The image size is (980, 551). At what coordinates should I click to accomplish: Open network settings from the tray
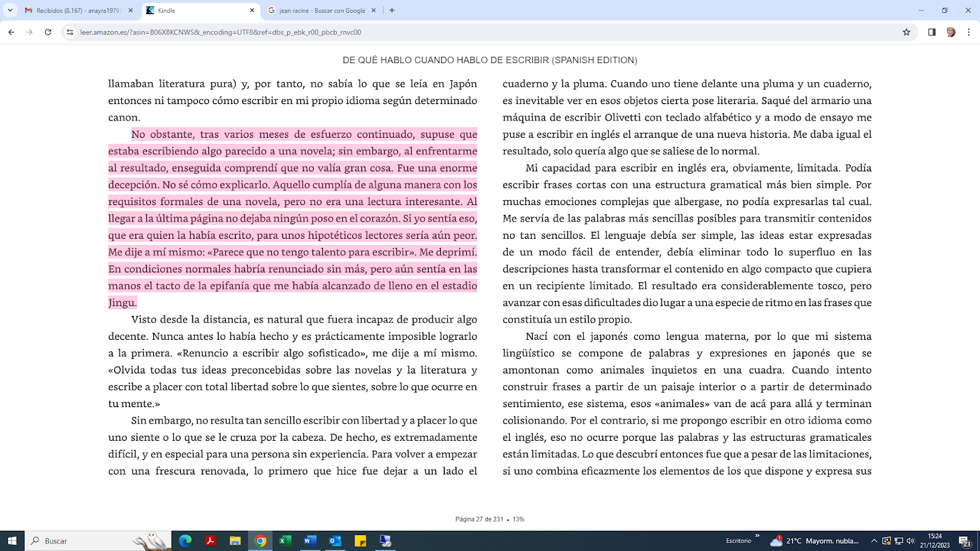(x=899, y=541)
